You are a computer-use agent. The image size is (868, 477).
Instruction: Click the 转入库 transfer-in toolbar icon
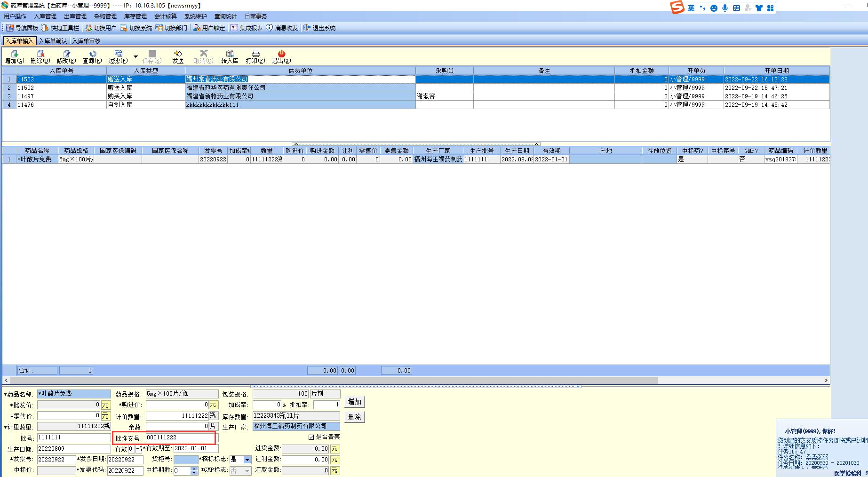pyautogui.click(x=230, y=57)
